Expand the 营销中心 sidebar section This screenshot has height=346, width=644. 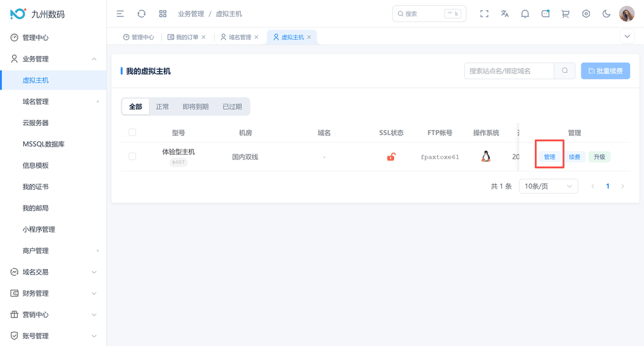[94, 315]
